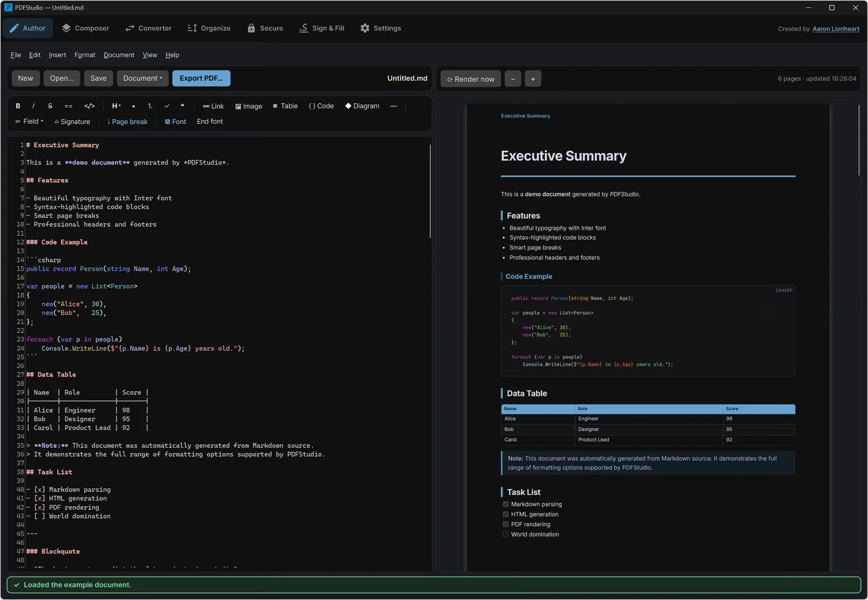Click Export PDF... button
The height and width of the screenshot is (600, 868).
click(x=201, y=78)
